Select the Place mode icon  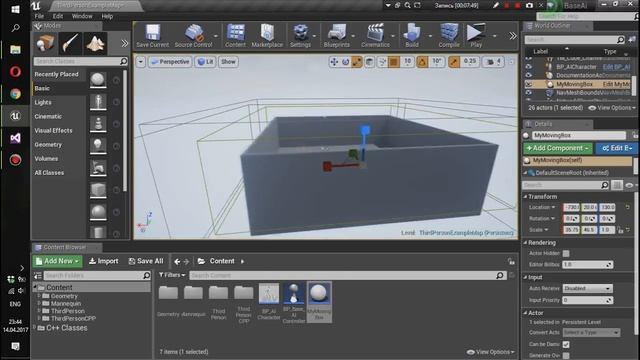pos(45,43)
